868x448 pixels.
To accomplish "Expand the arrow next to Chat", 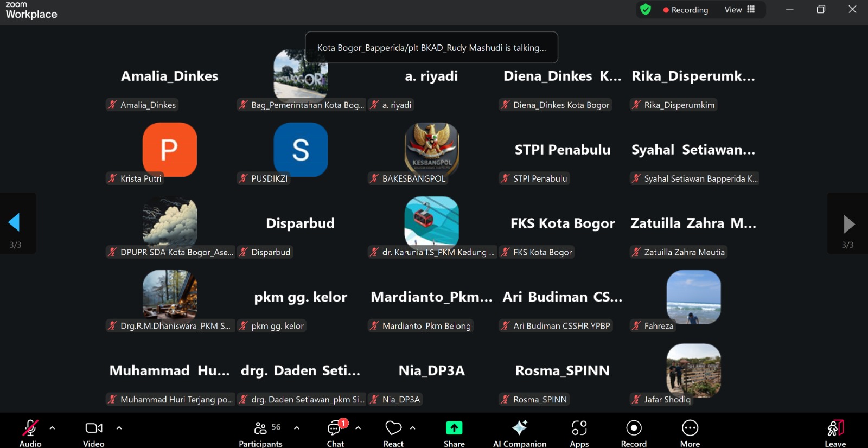I will [358, 428].
